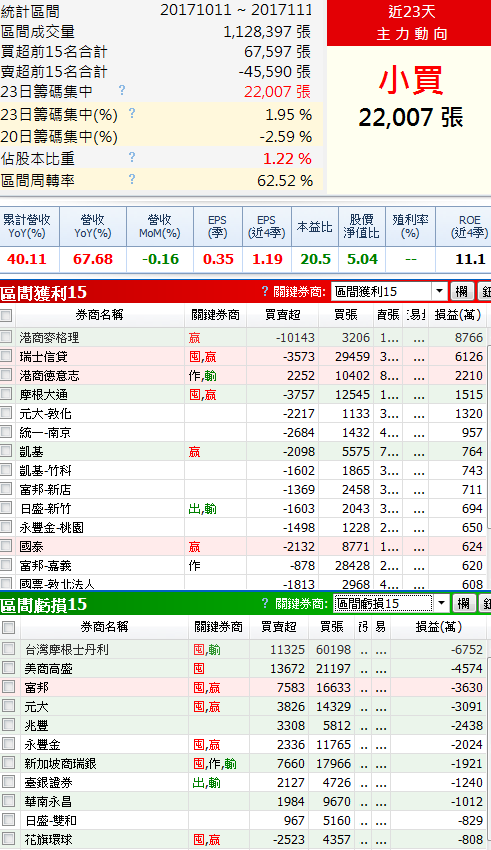Viewport: 491px width, 850px height.
Task: Click the 殖利率(%) header cell
Action: [410, 226]
